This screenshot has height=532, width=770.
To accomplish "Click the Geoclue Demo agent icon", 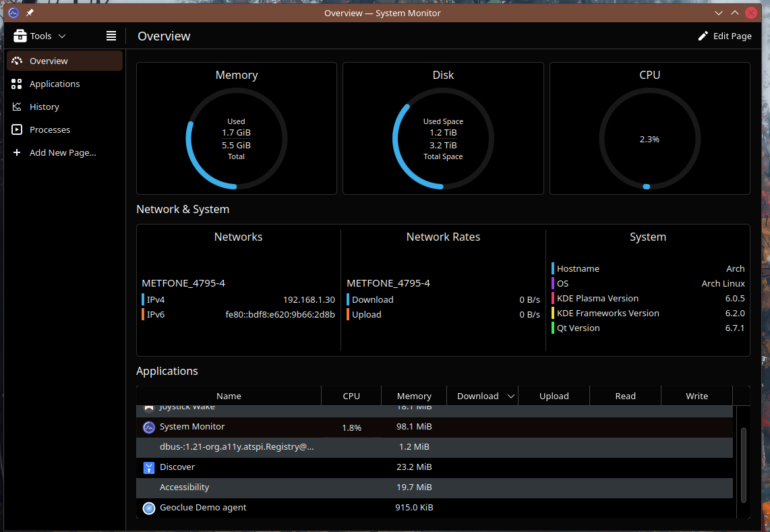I will click(x=149, y=508).
